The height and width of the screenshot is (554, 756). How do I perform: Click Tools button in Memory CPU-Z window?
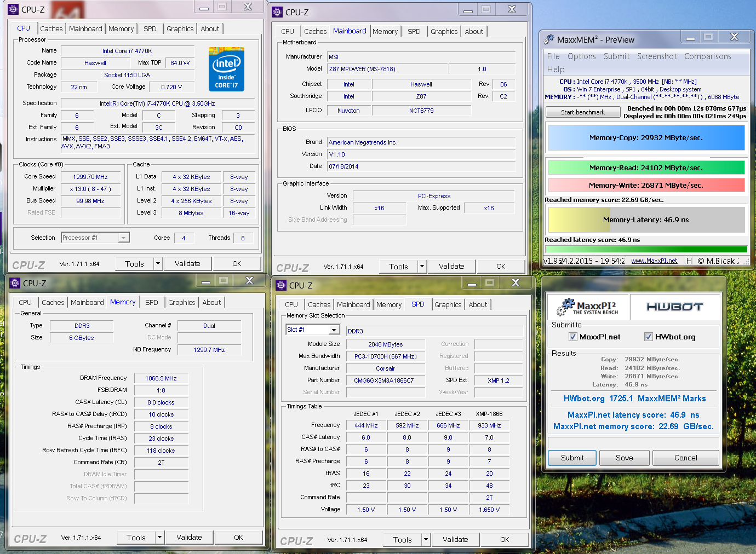point(136,537)
